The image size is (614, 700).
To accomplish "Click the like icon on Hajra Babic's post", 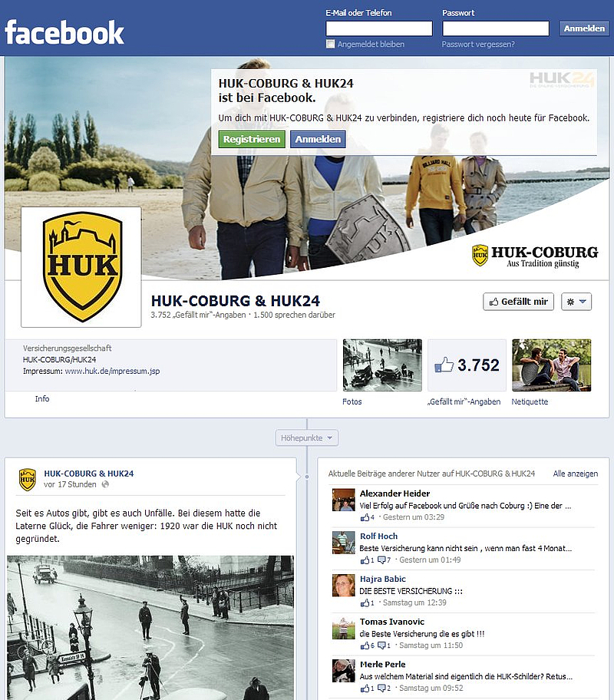I will pyautogui.click(x=365, y=603).
